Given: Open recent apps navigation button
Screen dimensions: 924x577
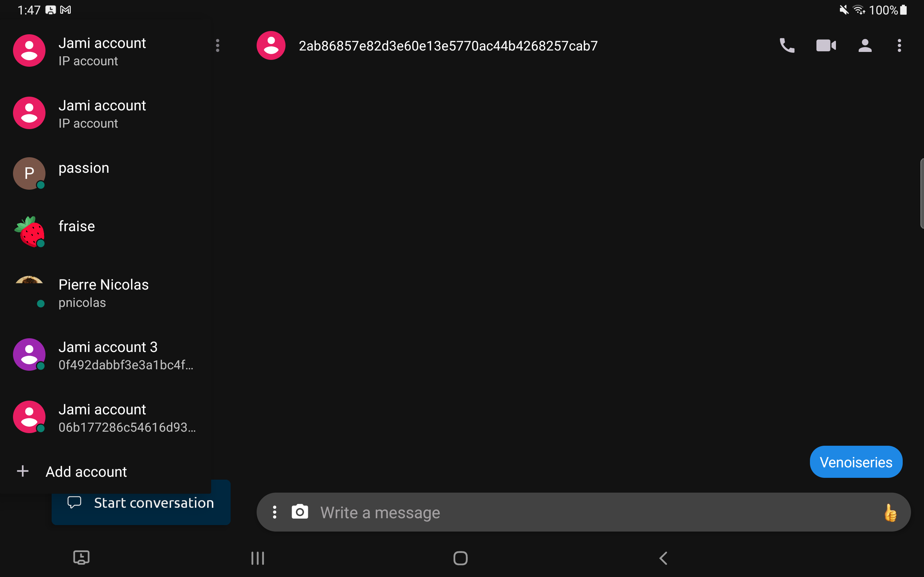Looking at the screenshot, I should pyautogui.click(x=258, y=558).
